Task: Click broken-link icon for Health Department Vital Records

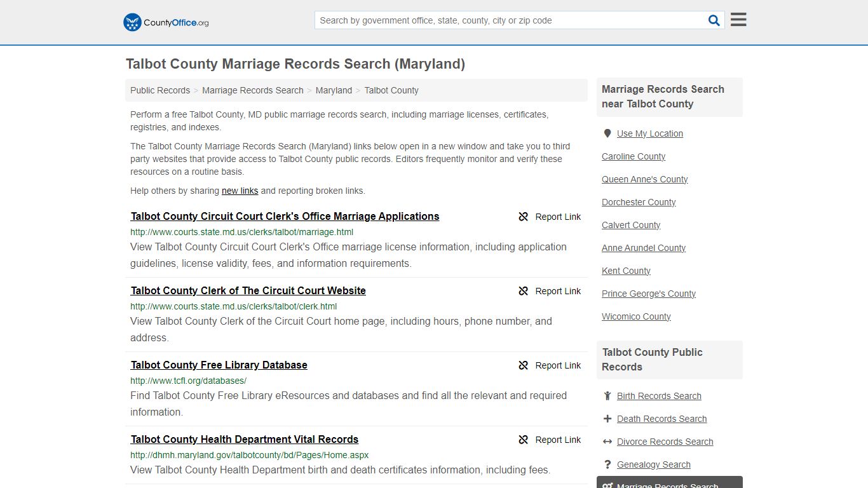Action: click(x=523, y=440)
